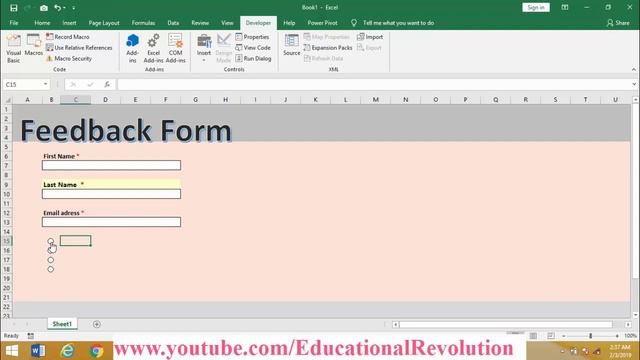The height and width of the screenshot is (360, 640).
Task: Expand the formula bar
Action: pyautogui.click(x=633, y=84)
